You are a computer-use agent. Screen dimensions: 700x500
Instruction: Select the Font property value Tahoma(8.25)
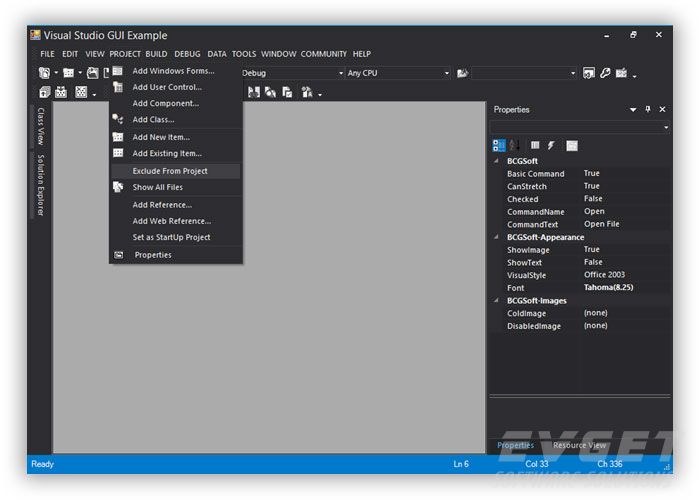(608, 288)
